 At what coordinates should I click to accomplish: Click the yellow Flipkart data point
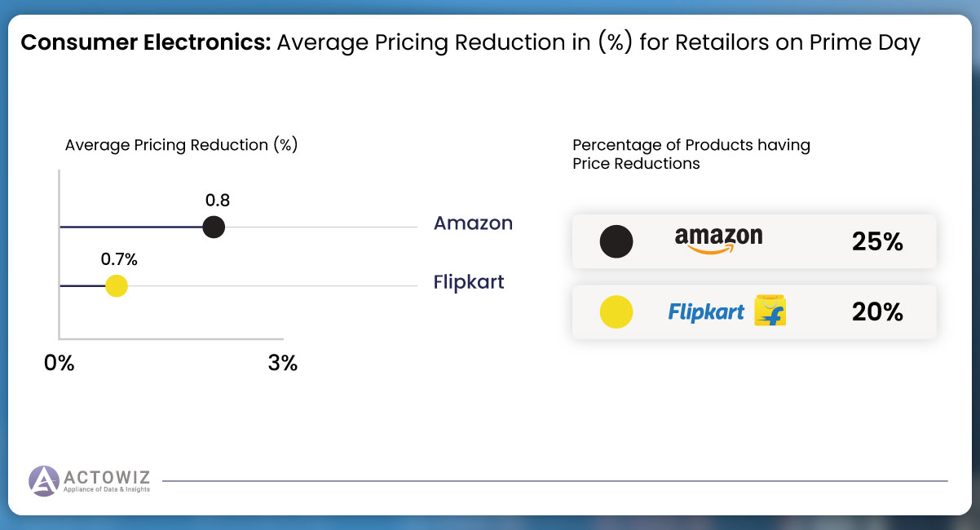[x=117, y=286]
